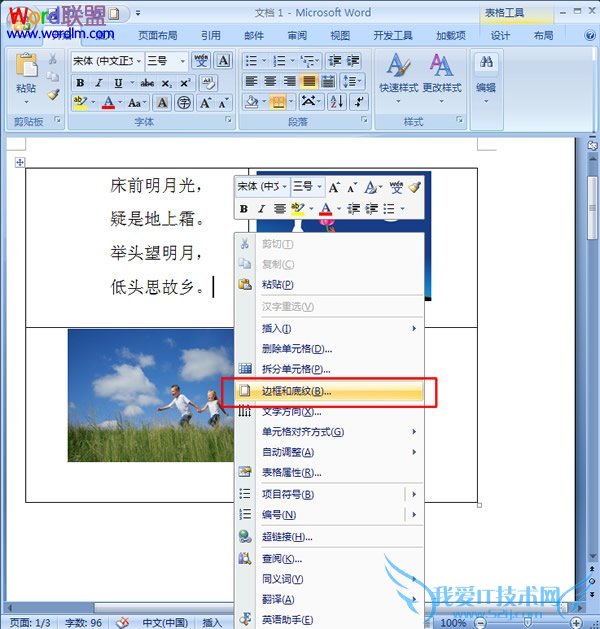Choose Split Cells 拆分单元格(P)
The image size is (600, 629).
coord(329,369)
